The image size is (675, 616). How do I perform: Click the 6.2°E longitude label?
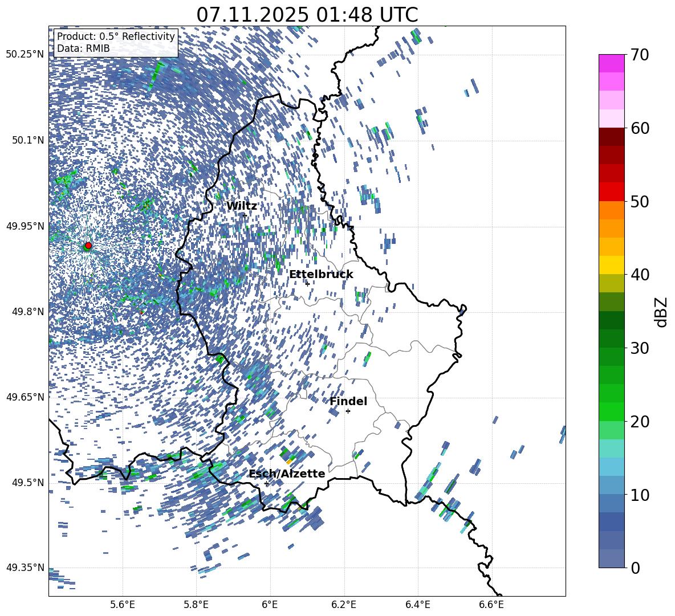click(344, 605)
